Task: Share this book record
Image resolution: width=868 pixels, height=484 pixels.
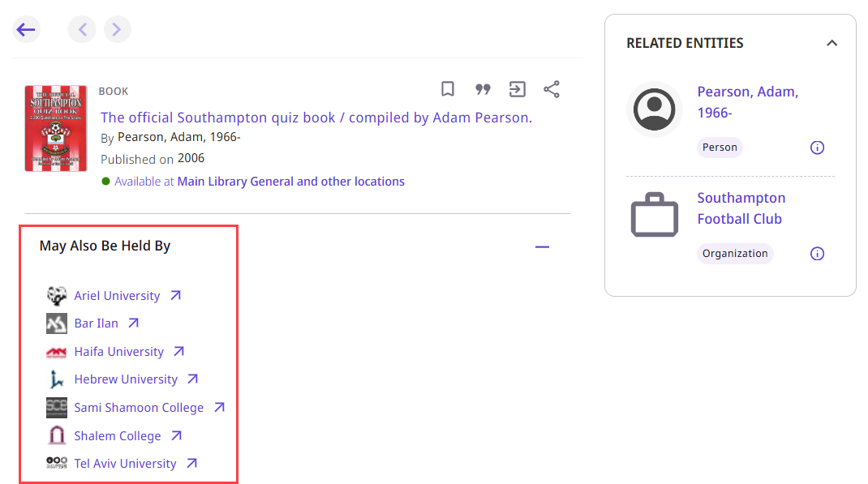Action: pyautogui.click(x=552, y=89)
